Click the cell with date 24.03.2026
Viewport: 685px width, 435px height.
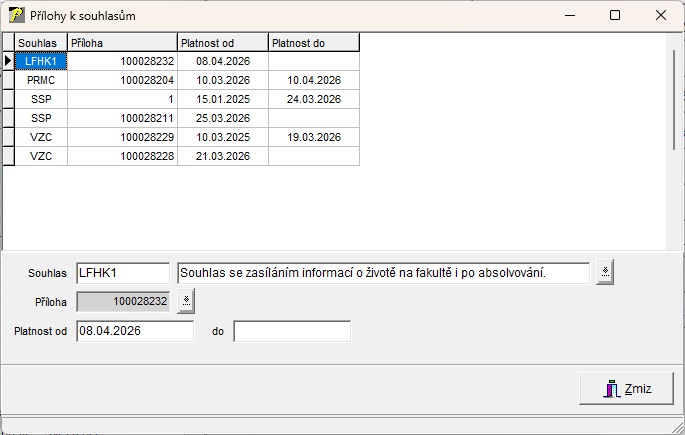click(x=313, y=99)
